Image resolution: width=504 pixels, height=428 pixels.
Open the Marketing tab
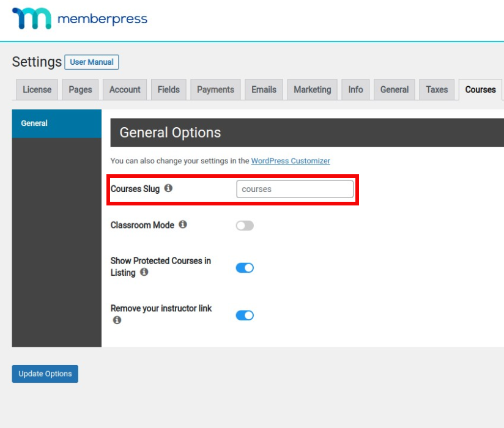pyautogui.click(x=313, y=90)
